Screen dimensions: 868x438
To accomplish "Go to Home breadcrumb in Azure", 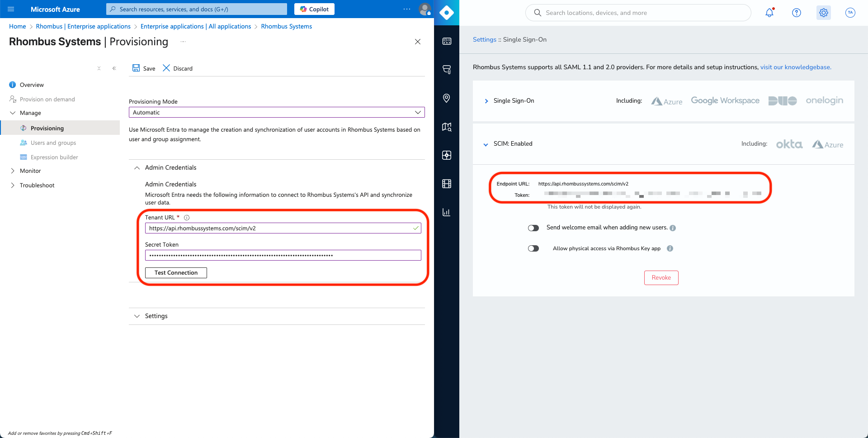I will [x=18, y=26].
